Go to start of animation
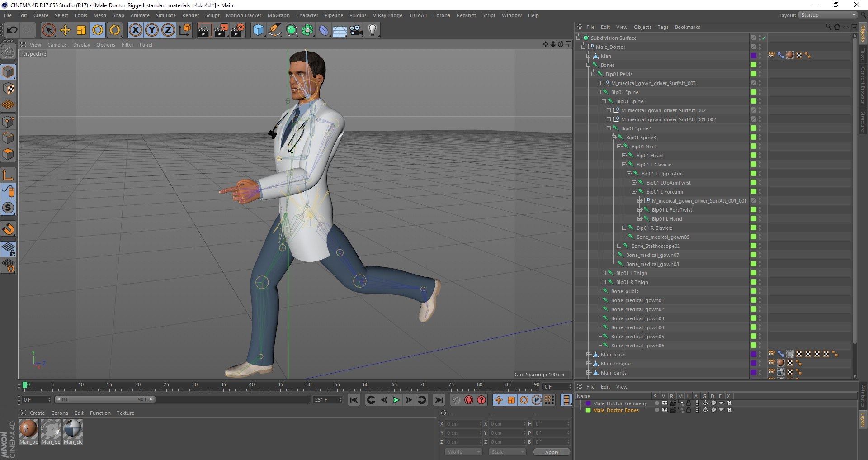Screen dimensions: 868x460 click(354, 400)
